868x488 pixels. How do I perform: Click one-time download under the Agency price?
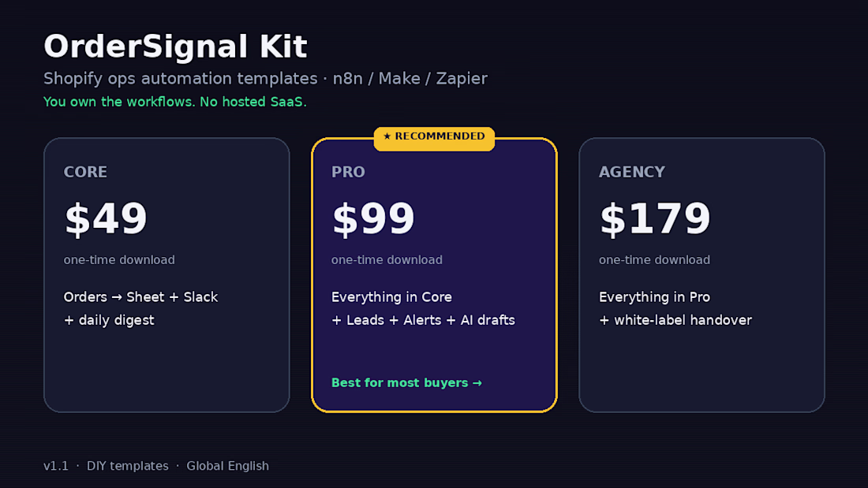coord(654,260)
